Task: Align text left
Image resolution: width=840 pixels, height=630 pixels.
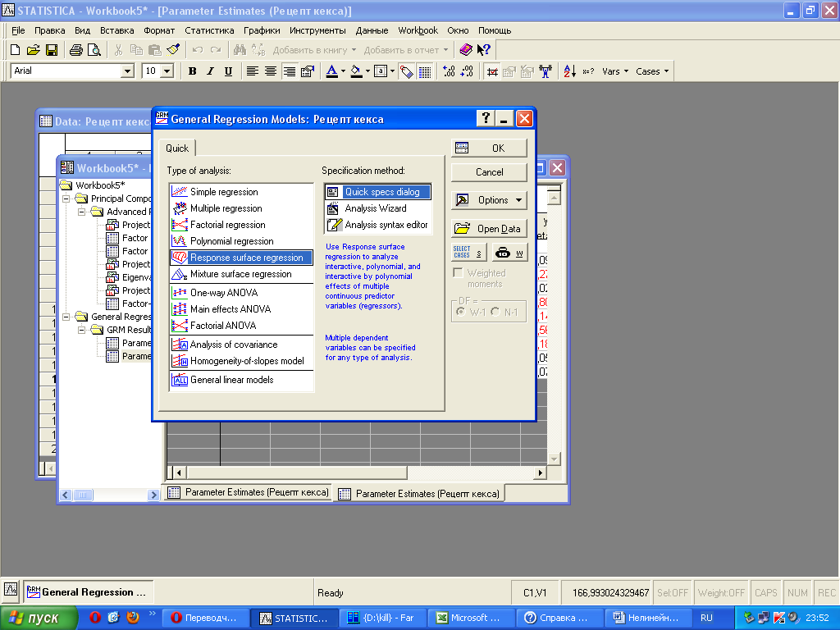Action: (x=253, y=71)
